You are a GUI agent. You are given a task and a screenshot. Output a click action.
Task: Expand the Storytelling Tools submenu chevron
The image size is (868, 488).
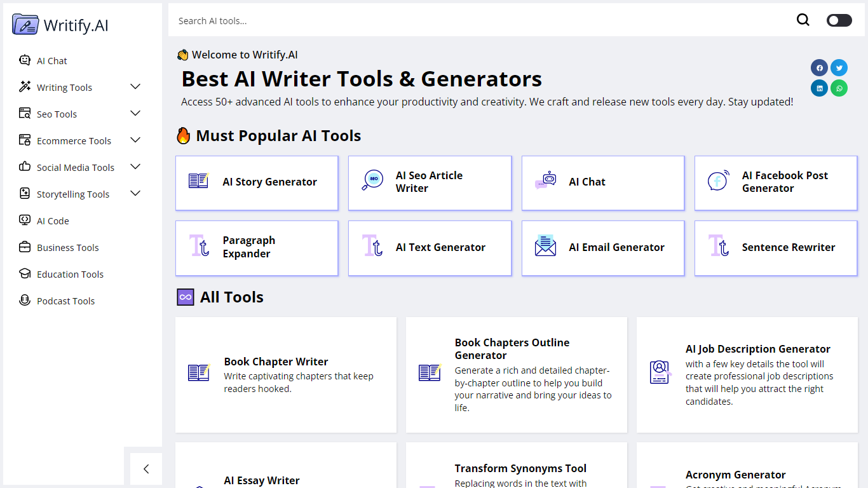[135, 193]
